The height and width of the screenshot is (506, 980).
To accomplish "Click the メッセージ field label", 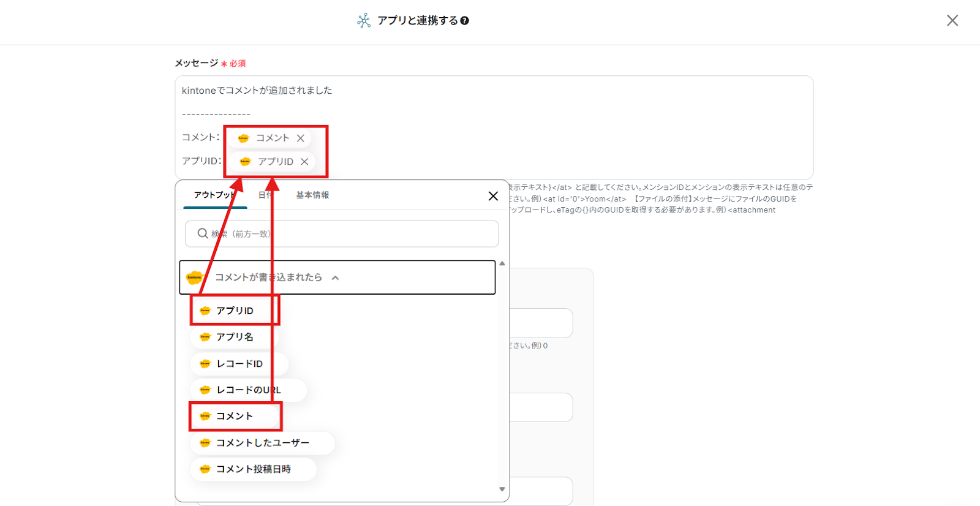I will [x=196, y=63].
